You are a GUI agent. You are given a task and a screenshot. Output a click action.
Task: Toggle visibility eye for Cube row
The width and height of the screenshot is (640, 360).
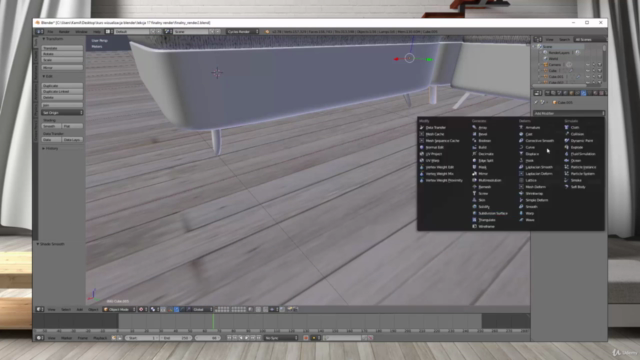pyautogui.click(x=588, y=71)
